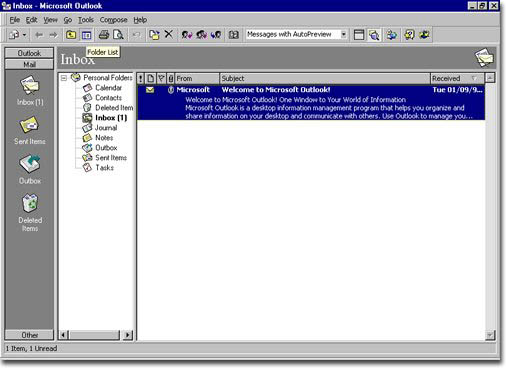Open the Edit menu
Viewport: 510px width, 370px height.
(31, 20)
